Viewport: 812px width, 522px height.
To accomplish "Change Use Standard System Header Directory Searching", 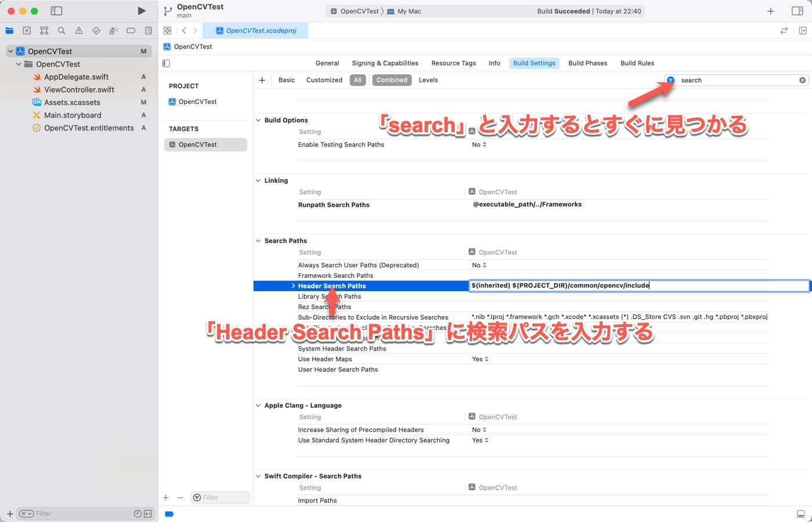I will click(480, 440).
